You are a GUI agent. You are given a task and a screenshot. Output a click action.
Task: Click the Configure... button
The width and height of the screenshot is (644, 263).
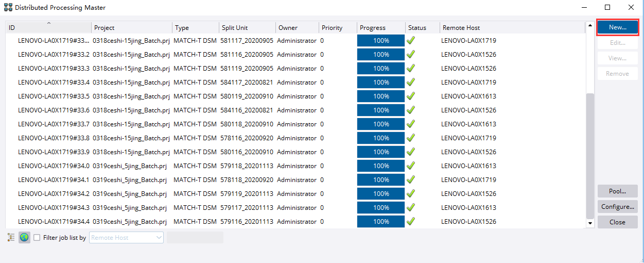tap(617, 206)
